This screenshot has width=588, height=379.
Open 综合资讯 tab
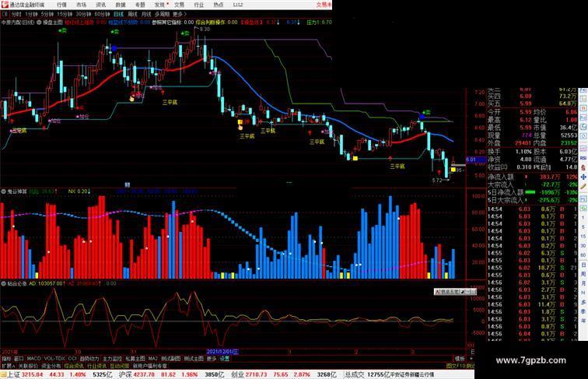[74, 366]
